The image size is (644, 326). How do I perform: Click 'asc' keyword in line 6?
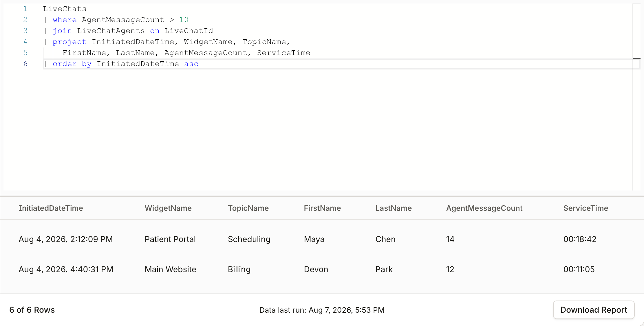point(191,64)
